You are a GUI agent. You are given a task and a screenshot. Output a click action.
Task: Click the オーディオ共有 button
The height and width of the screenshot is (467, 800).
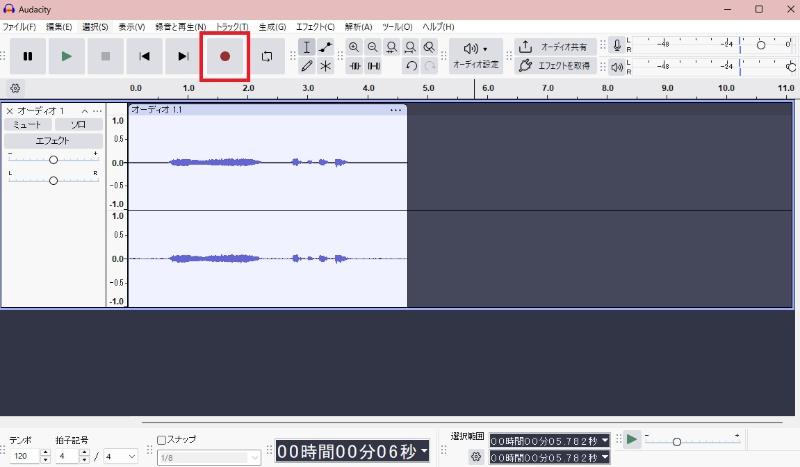(x=555, y=47)
